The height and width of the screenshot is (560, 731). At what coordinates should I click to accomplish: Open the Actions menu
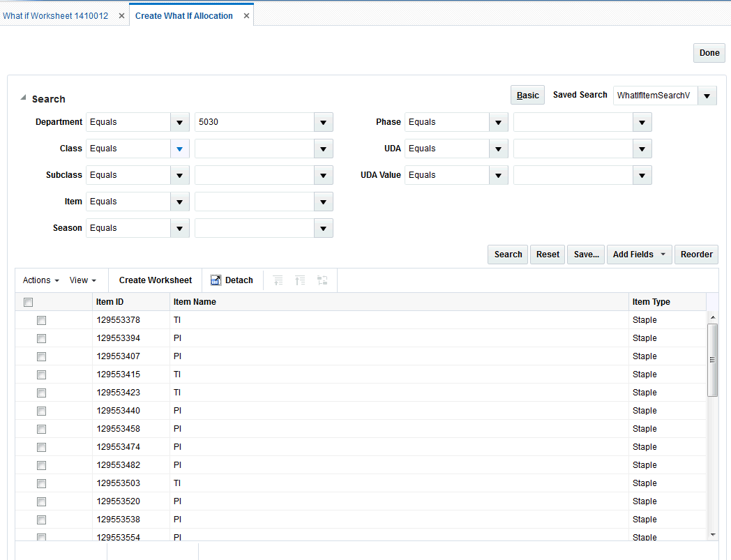[40, 280]
